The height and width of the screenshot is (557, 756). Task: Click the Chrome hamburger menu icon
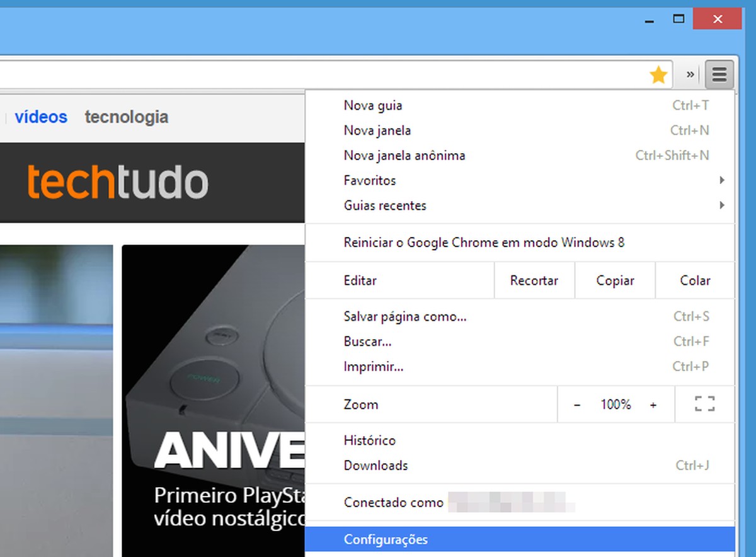(719, 75)
